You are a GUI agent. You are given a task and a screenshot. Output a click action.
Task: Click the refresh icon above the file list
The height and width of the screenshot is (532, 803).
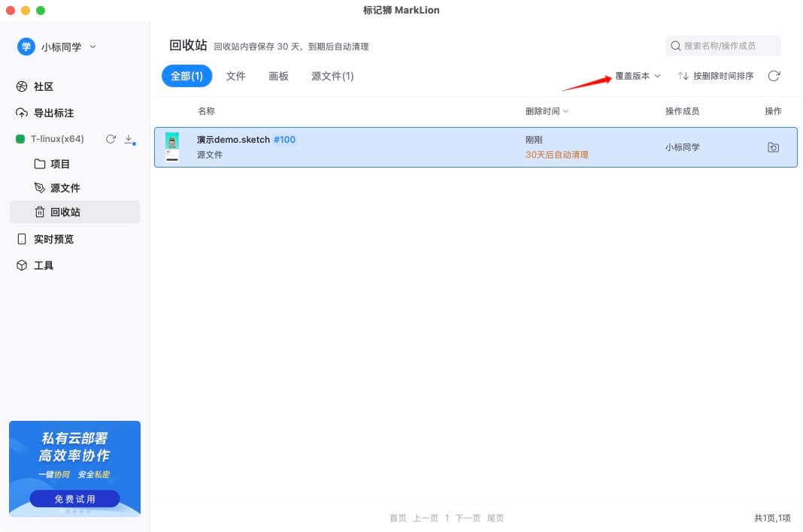pyautogui.click(x=774, y=75)
